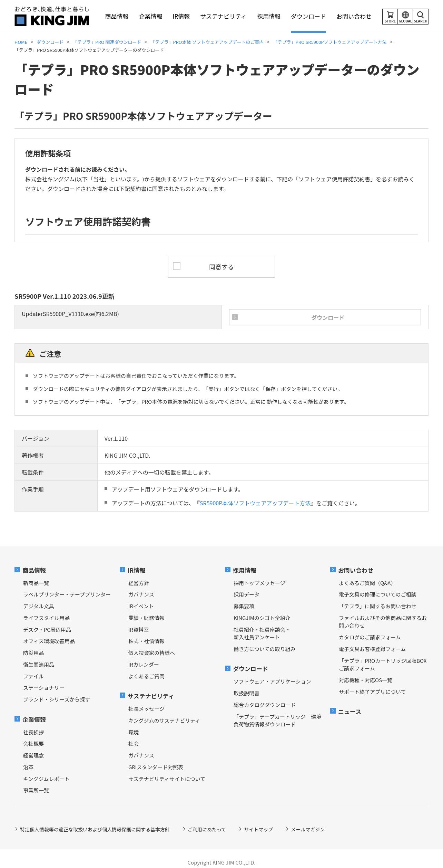443x868 pixels.
Task: Open サポート終了アプリについて footer link
Action: 372,692
